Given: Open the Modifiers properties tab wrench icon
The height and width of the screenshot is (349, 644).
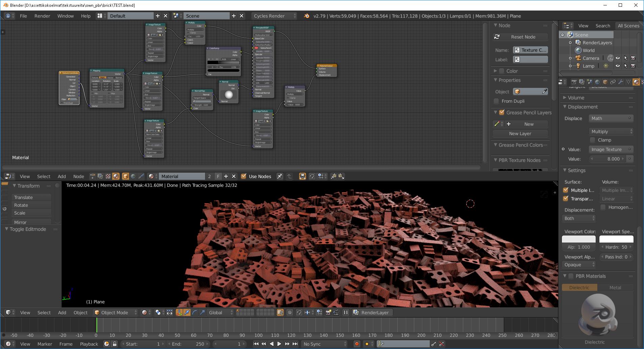Looking at the screenshot, I should click(x=621, y=82).
